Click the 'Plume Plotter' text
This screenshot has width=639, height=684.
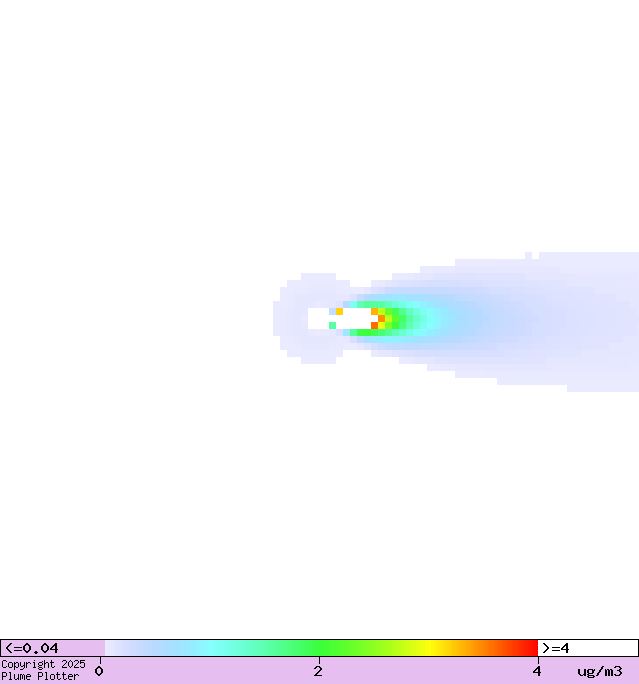[40, 676]
